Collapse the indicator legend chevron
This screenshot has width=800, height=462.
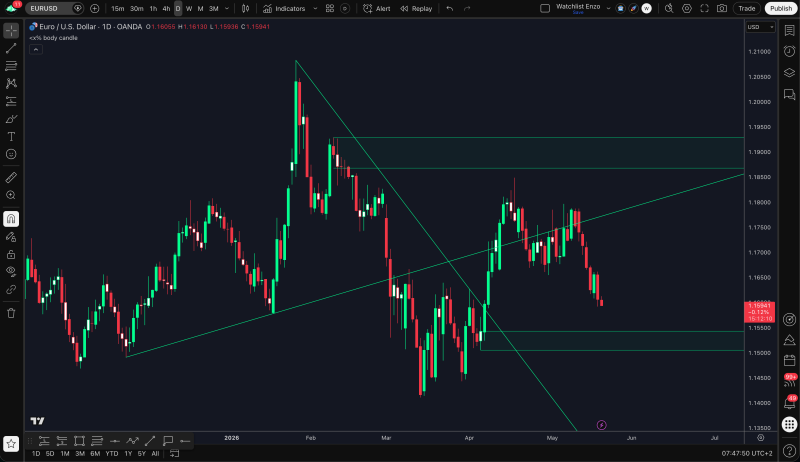(36, 49)
